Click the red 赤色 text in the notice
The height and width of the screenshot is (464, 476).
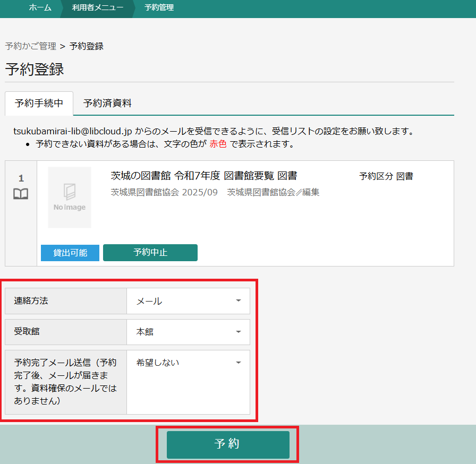click(218, 144)
